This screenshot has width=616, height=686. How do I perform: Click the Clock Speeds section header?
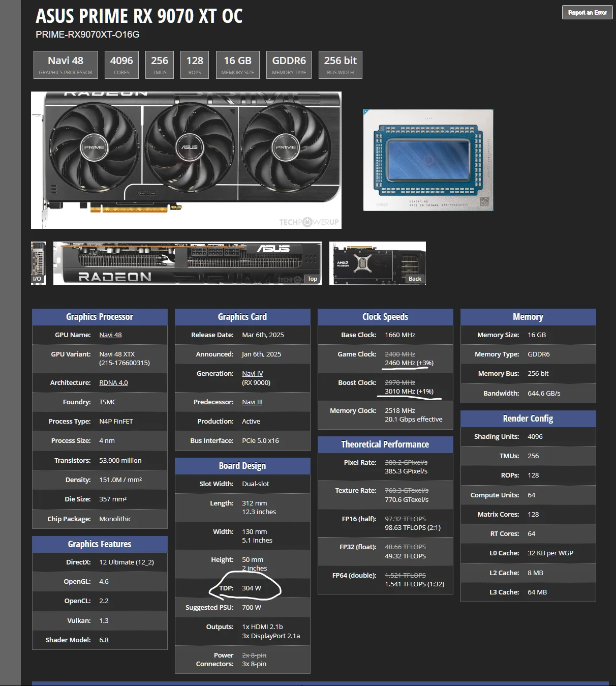385,317
